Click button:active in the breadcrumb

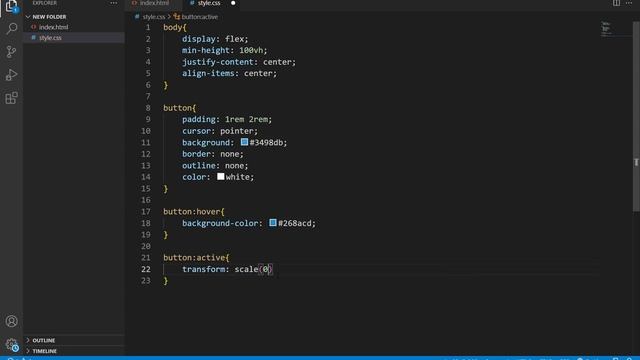[x=199, y=17]
